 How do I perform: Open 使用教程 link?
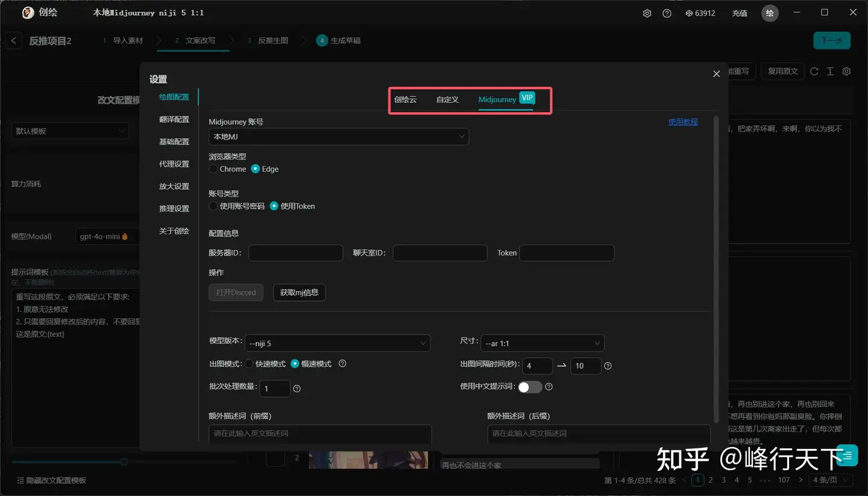683,122
